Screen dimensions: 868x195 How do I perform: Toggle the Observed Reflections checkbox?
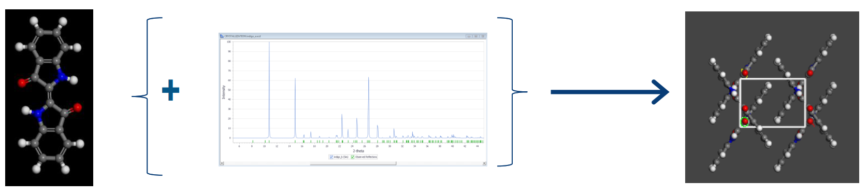[x=353, y=157]
